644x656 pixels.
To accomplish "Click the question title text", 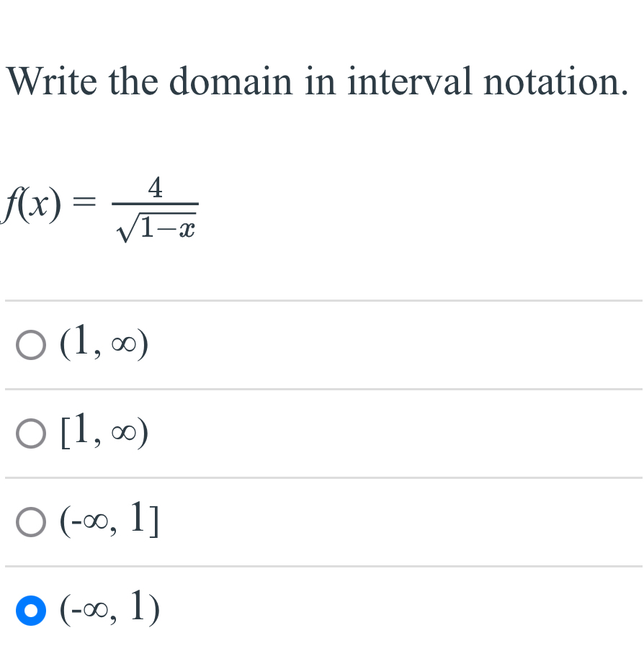I will (x=317, y=81).
